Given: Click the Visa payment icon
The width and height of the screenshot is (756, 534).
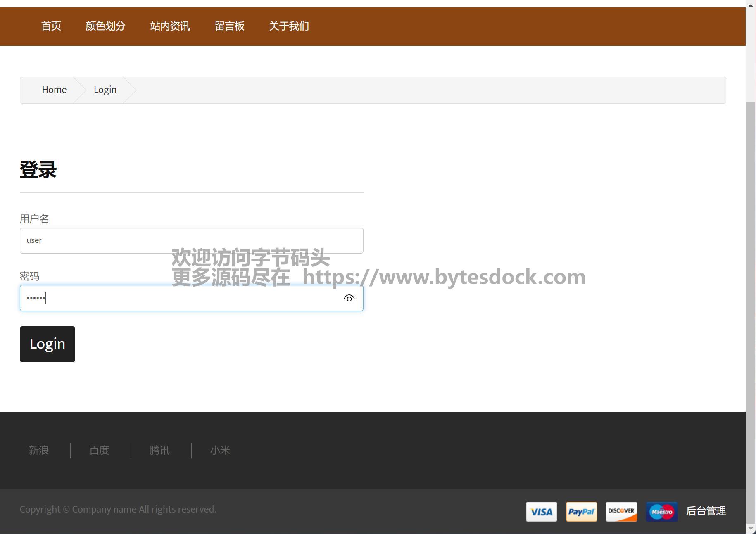Looking at the screenshot, I should pyautogui.click(x=541, y=512).
